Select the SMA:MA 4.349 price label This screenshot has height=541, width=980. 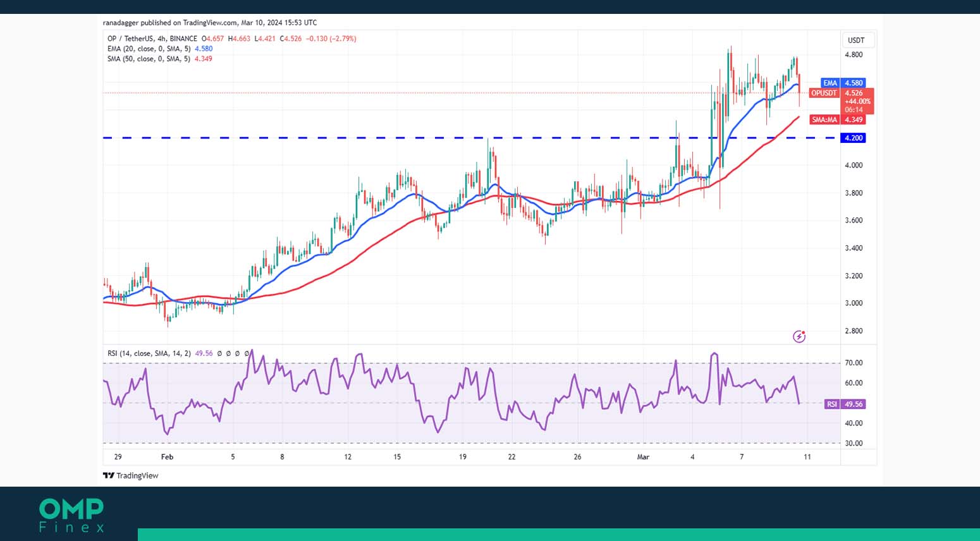[x=837, y=119]
